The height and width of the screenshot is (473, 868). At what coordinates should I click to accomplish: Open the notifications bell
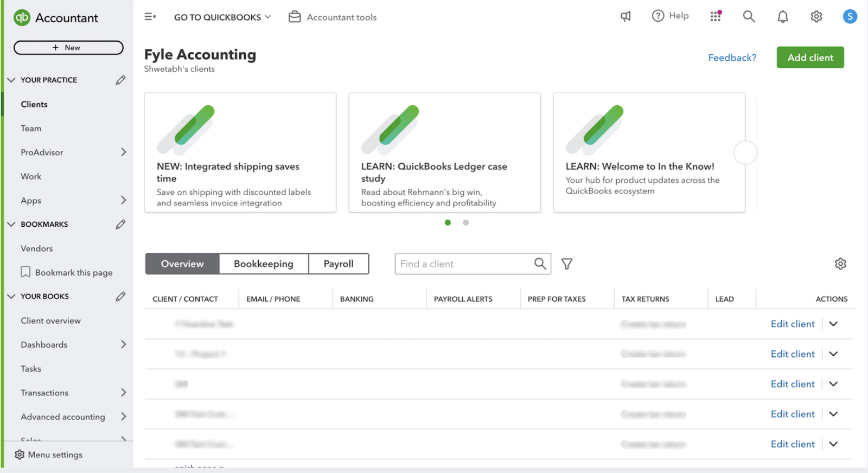click(782, 17)
